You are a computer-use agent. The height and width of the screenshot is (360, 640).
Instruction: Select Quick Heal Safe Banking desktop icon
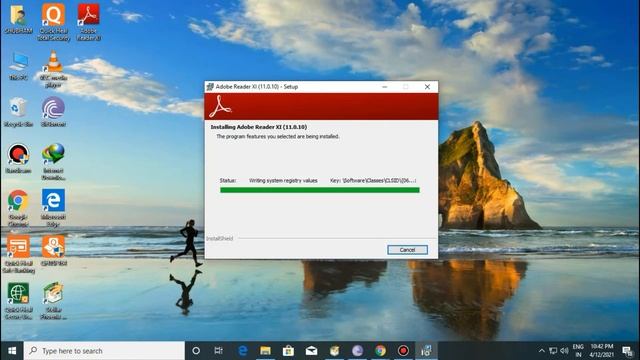18,254
